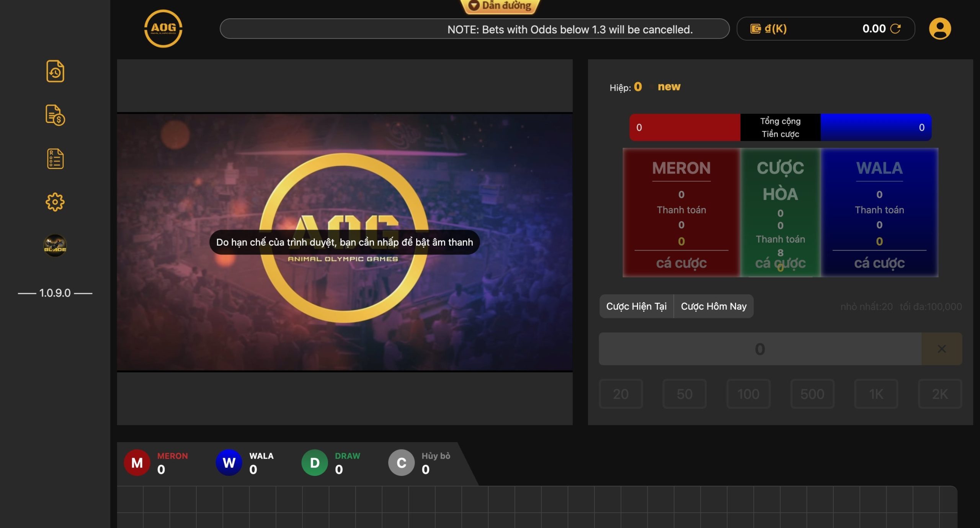Click the version 1.0.9.0 label
Screen dimensions: 980x528
click(x=55, y=293)
